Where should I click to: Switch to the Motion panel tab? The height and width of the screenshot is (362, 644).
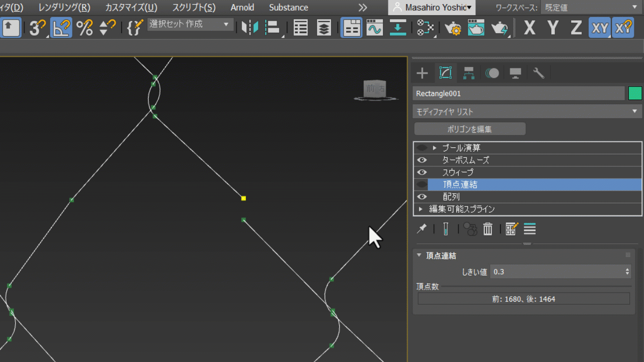click(492, 73)
